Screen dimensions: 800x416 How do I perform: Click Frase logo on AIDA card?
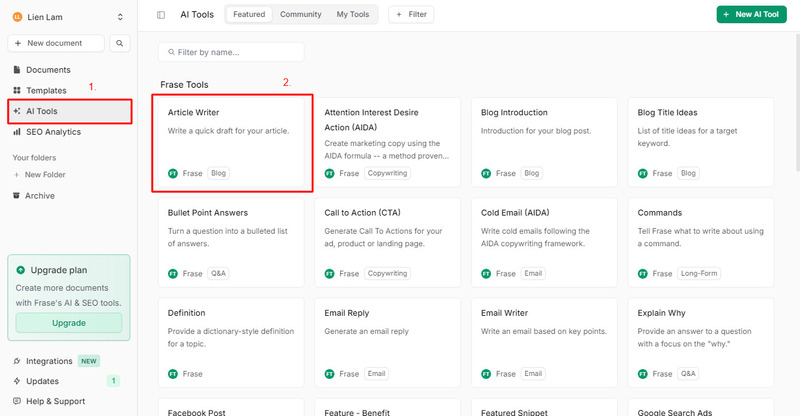(330, 174)
